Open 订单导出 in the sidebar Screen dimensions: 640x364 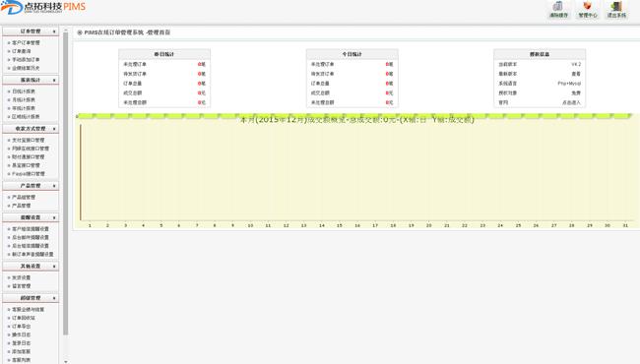tap(22, 326)
